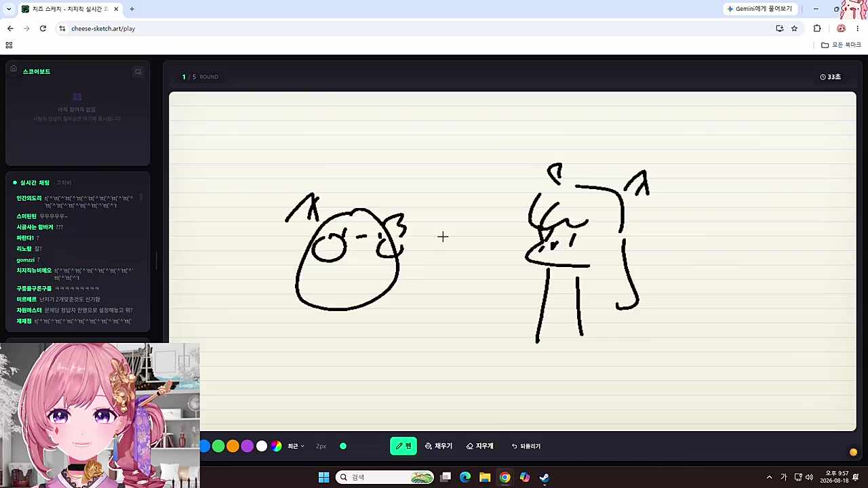Open the apps grid in bookmarks bar
This screenshot has width=868, height=488.
click(x=9, y=45)
